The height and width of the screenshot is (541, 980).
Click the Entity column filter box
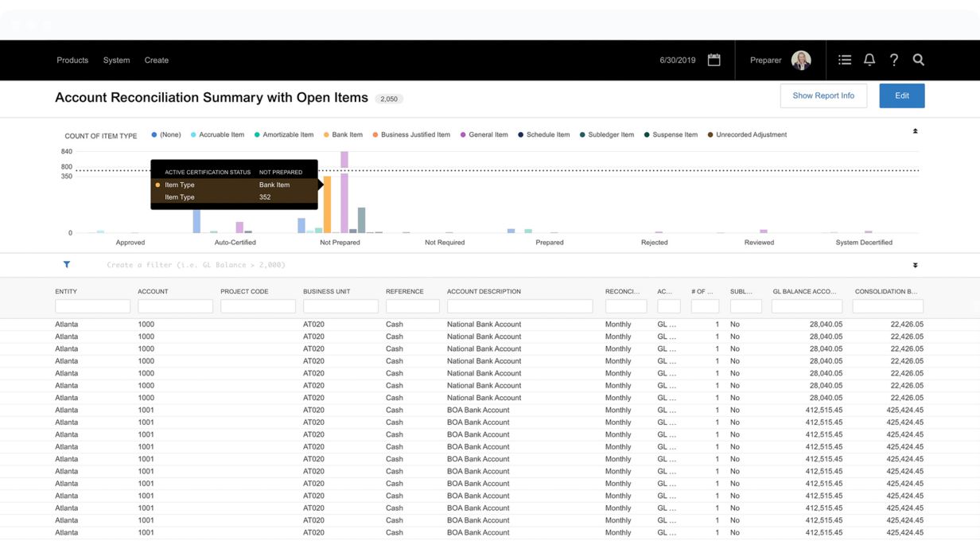92,306
